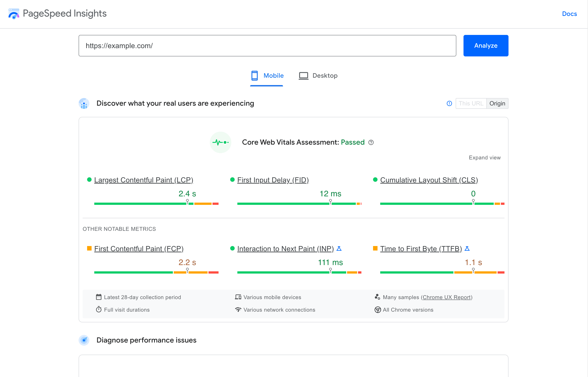Click Expand view
Screen dimensions: 588x377
pyautogui.click(x=485, y=157)
